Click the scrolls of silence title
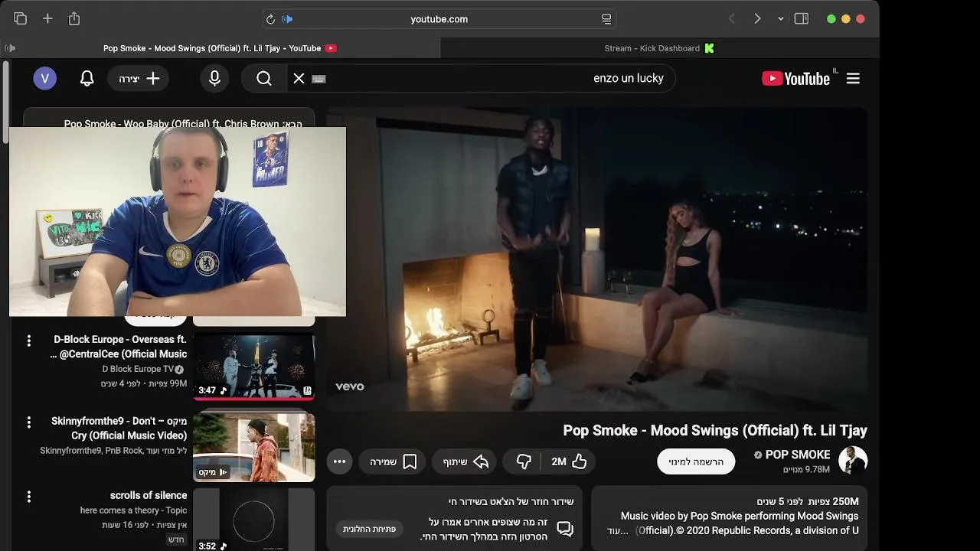This screenshot has height=551, width=980. tap(149, 495)
